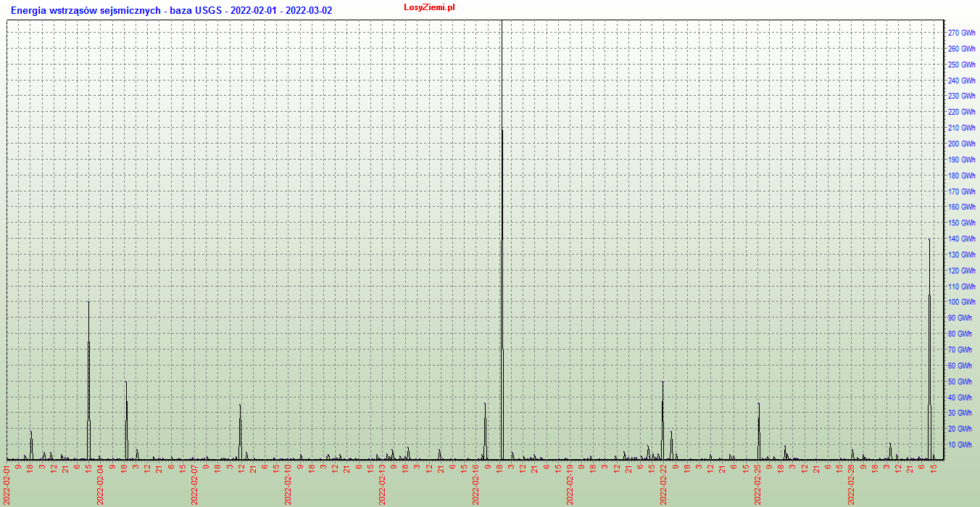Select the 2022-02-01 date label
The height and width of the screenshot is (507, 980).
7,485
